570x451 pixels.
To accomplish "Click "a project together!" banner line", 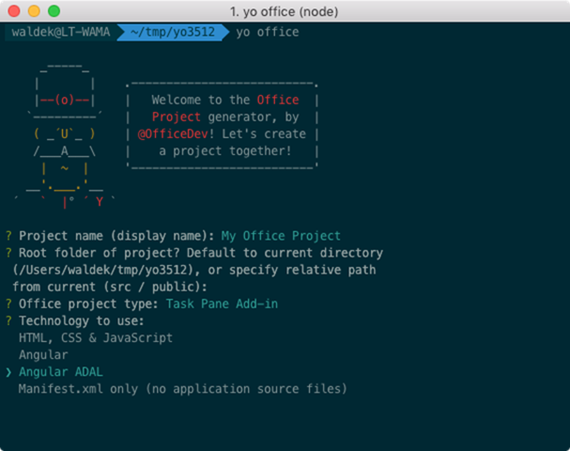I will (225, 151).
